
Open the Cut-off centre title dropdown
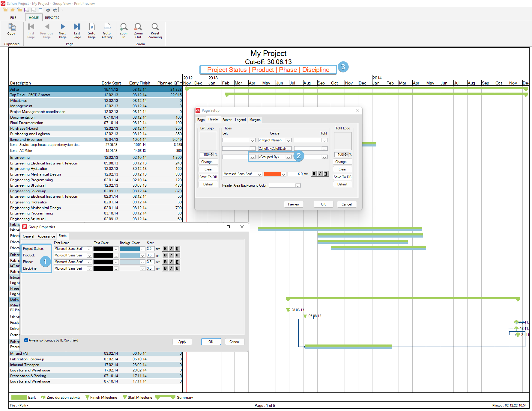click(x=288, y=149)
